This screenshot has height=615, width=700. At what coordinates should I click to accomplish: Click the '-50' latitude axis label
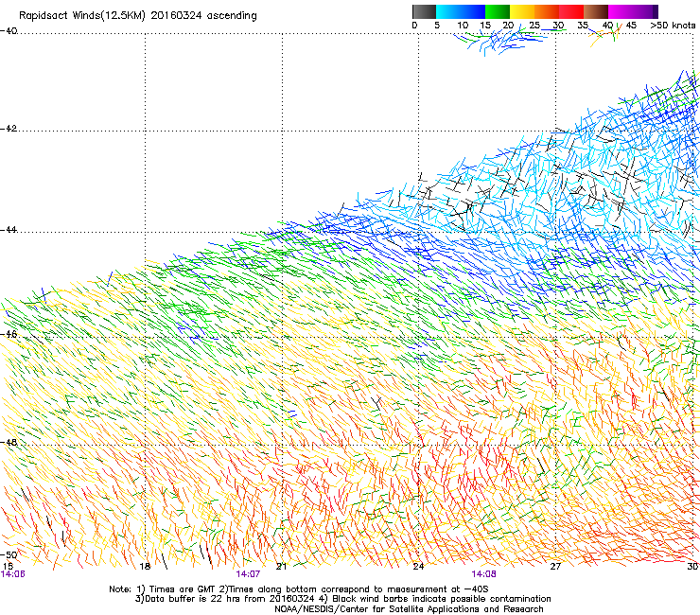point(9,554)
